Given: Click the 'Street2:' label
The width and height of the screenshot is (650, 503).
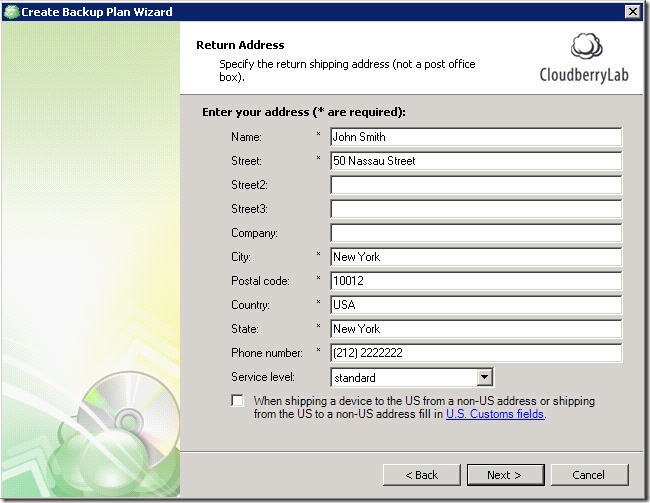Looking at the screenshot, I should [250, 185].
